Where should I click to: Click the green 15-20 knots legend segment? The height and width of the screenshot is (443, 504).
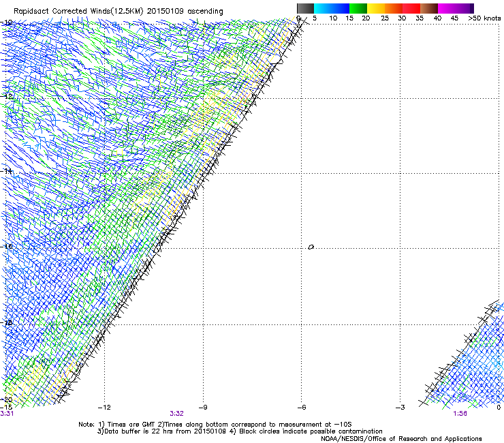pyautogui.click(x=358, y=8)
